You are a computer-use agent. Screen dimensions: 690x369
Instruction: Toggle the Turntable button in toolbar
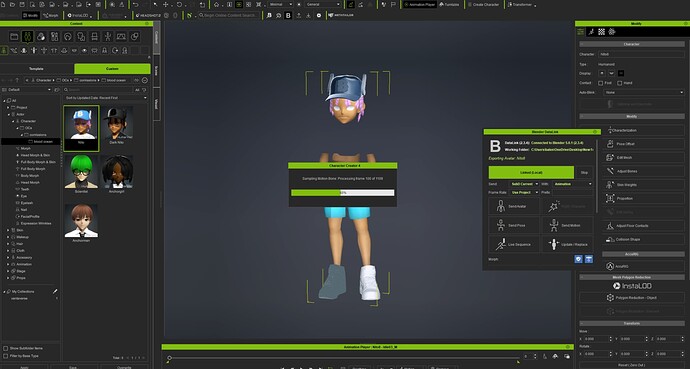[449, 4]
